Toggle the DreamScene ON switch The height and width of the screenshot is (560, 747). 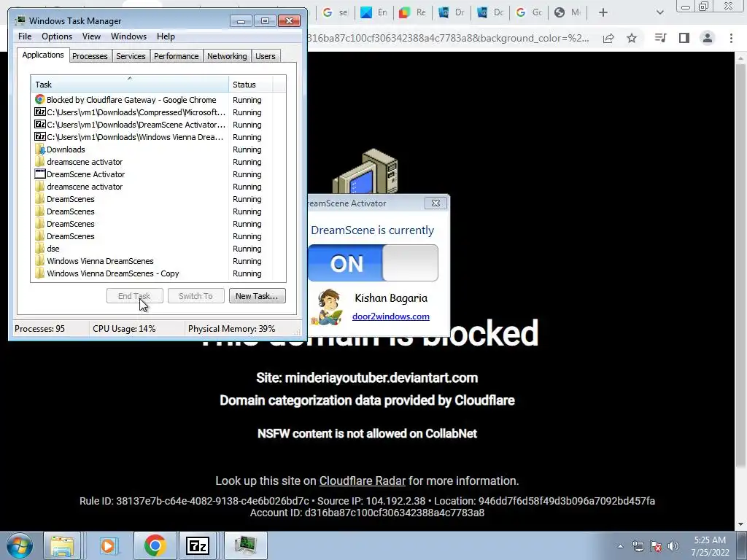pos(373,262)
